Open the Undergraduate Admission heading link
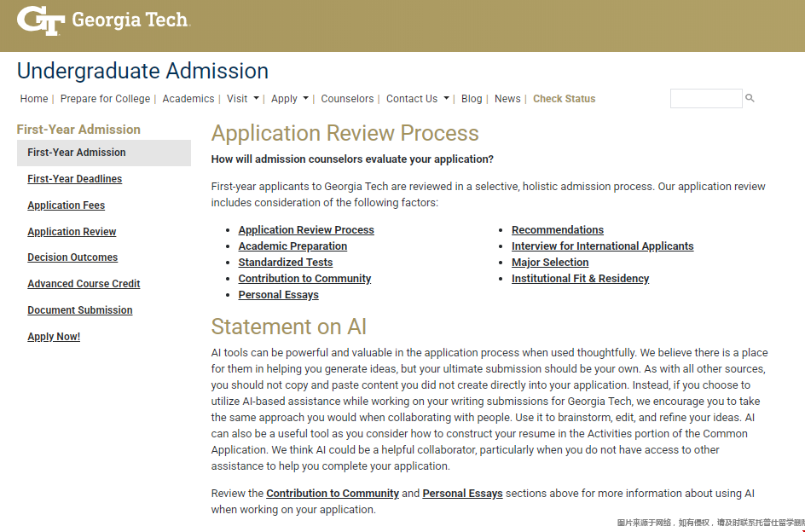The height and width of the screenshot is (532, 805). (142, 71)
